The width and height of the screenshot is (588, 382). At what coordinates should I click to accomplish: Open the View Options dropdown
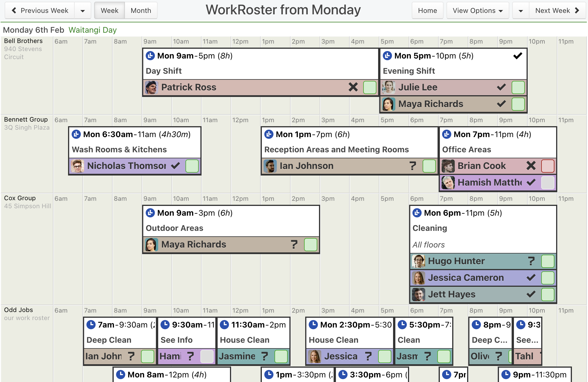(477, 11)
